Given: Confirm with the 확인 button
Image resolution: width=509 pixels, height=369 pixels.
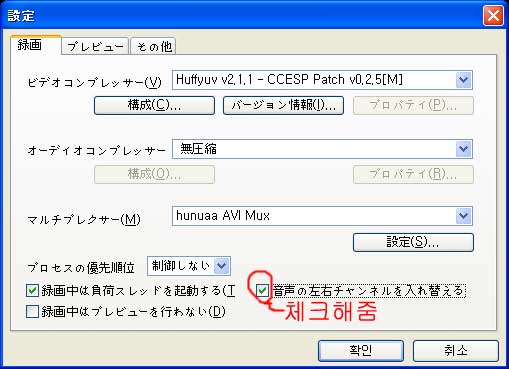Looking at the screenshot, I should pos(361,351).
